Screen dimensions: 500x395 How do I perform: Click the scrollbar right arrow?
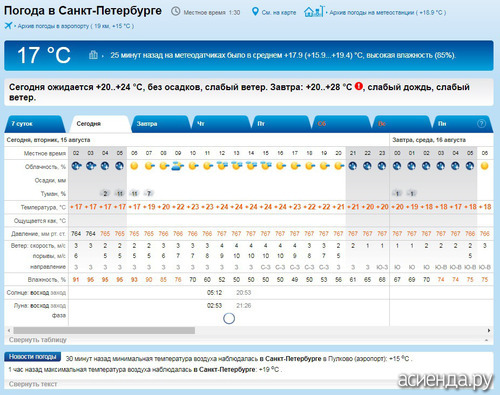(x=489, y=330)
